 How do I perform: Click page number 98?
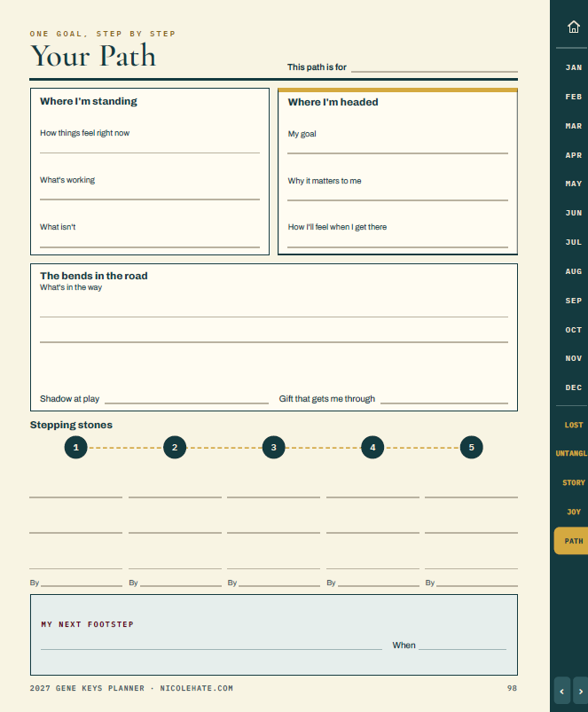513,688
